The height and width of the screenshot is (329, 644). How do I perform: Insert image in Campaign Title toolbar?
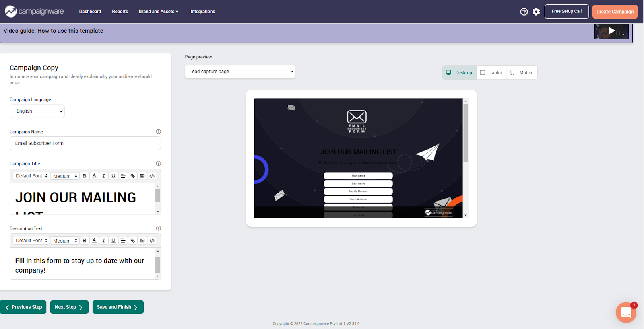(x=142, y=176)
